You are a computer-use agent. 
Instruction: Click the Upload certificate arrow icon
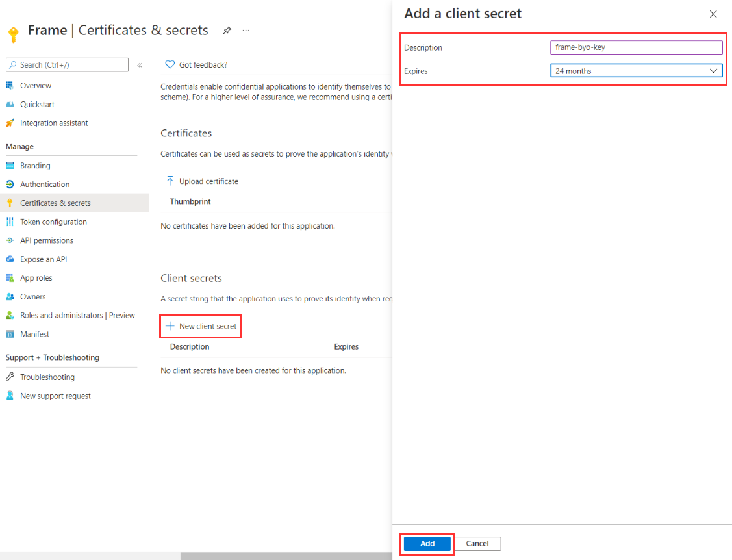tap(170, 181)
